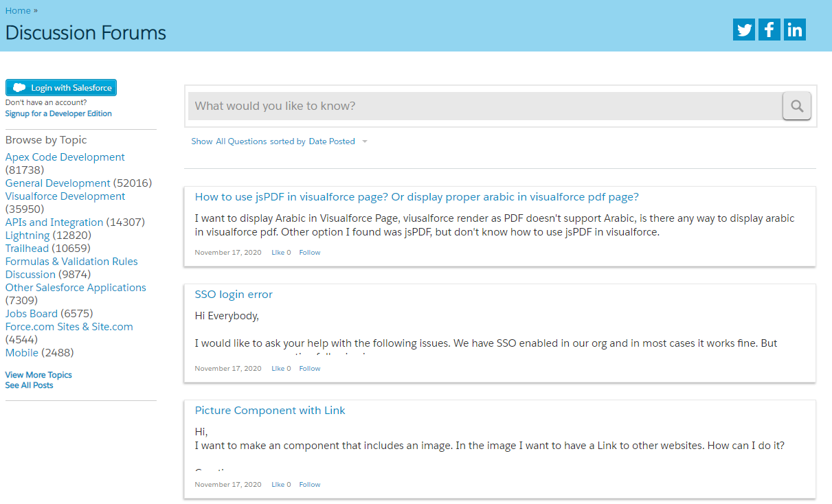Open Signup for a Developer Edition link
Screen dimensions: 832x504
(x=58, y=113)
